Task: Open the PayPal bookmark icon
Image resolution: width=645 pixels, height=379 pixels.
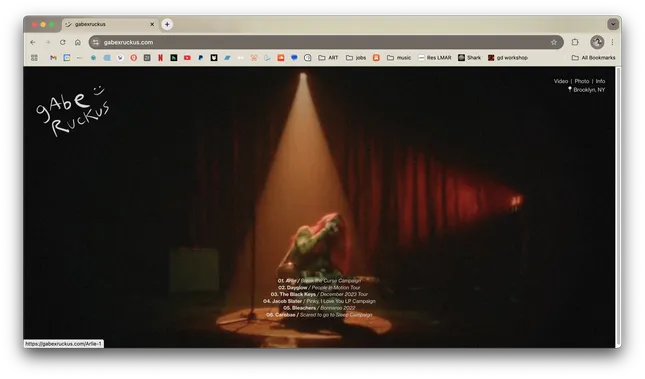Action: click(200, 58)
